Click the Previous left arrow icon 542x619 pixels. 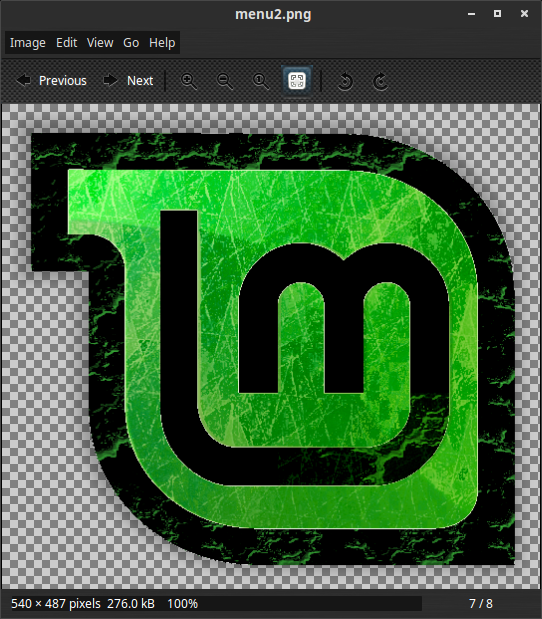23,80
